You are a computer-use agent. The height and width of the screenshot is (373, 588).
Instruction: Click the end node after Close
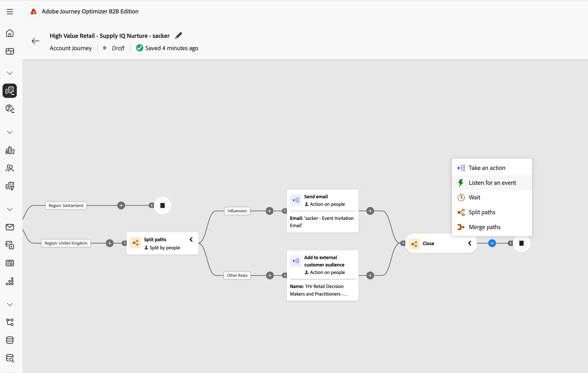(x=521, y=243)
